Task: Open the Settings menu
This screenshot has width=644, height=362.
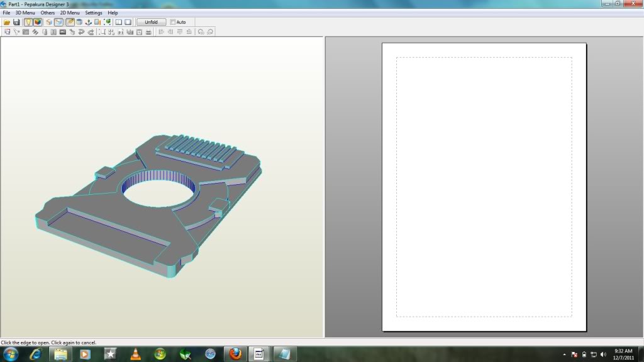Action: coord(94,13)
